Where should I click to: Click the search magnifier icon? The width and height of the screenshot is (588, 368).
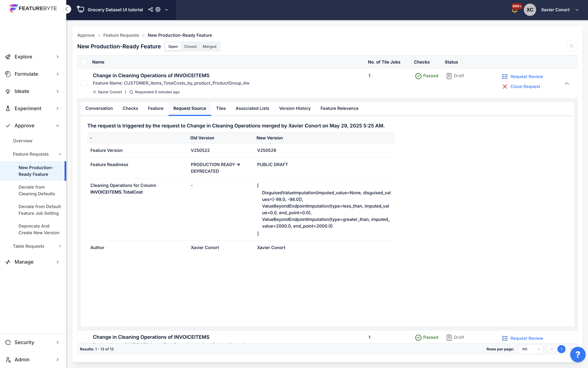(x=571, y=46)
